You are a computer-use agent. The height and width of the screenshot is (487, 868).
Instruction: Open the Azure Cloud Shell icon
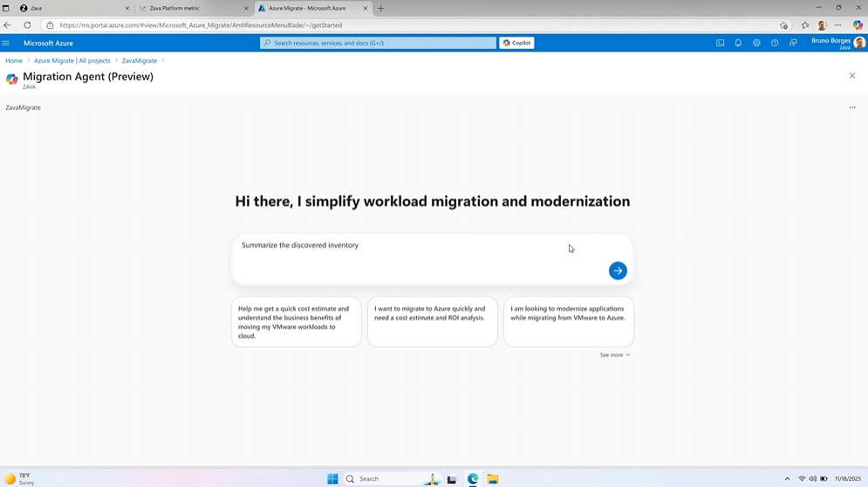click(x=720, y=43)
